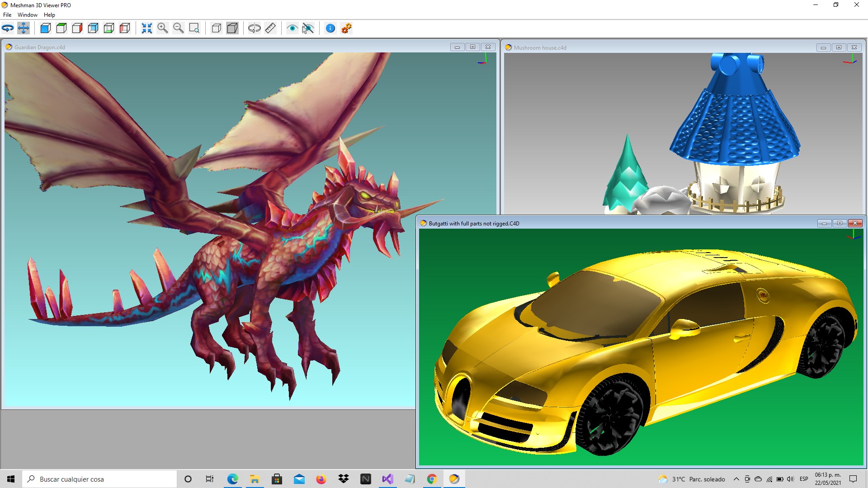
Task: Open File Explorer from taskbar
Action: (255, 479)
